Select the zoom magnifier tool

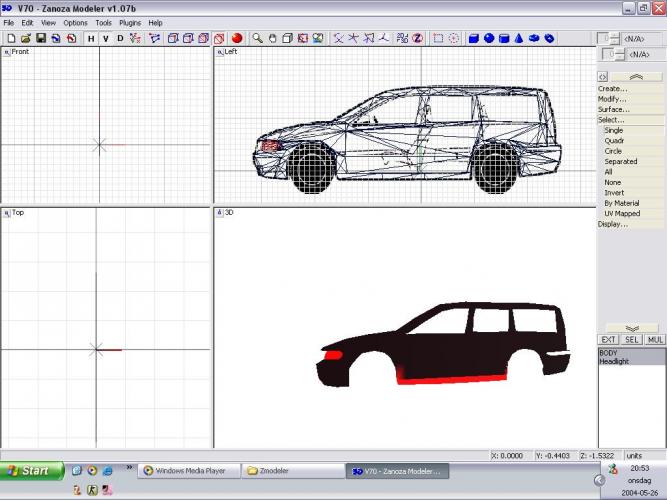pos(257,38)
